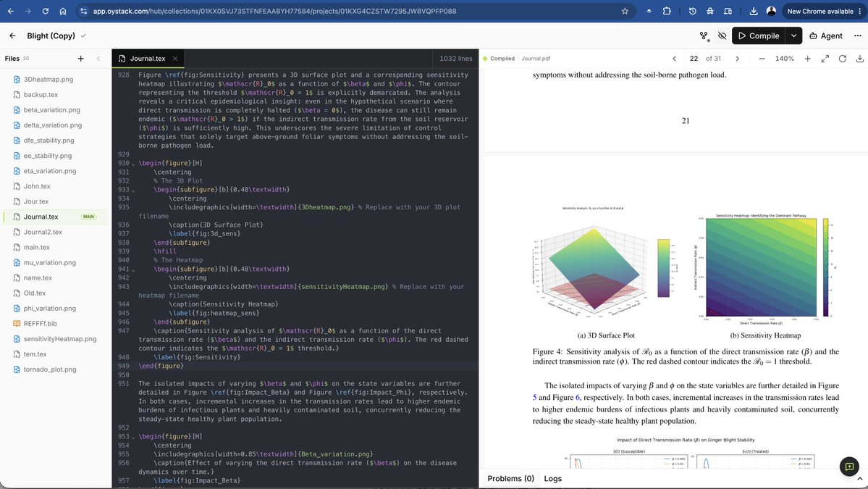Expand PDF preview to fullscreen
The image size is (868, 489).
[x=825, y=58]
